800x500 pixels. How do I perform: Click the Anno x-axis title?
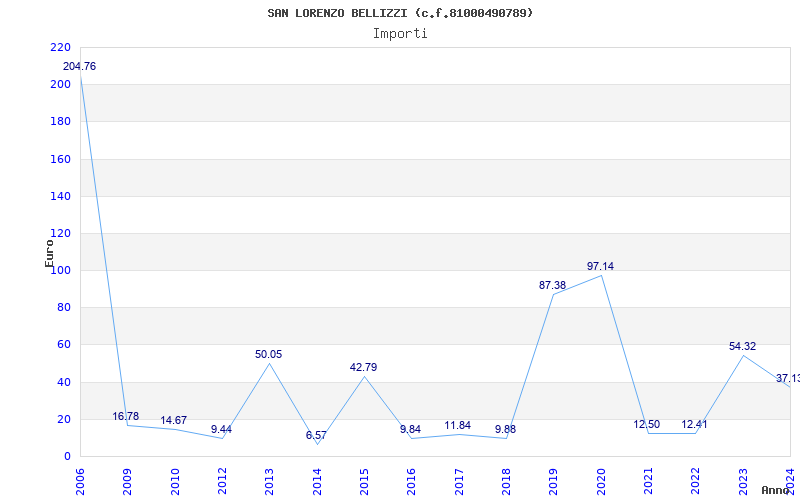pyautogui.click(x=775, y=490)
